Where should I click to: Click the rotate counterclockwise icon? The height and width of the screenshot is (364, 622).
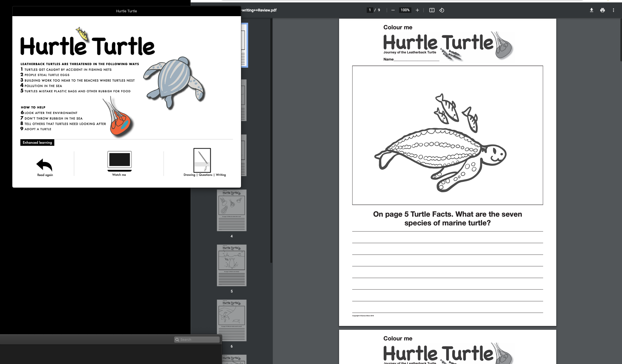[442, 10]
